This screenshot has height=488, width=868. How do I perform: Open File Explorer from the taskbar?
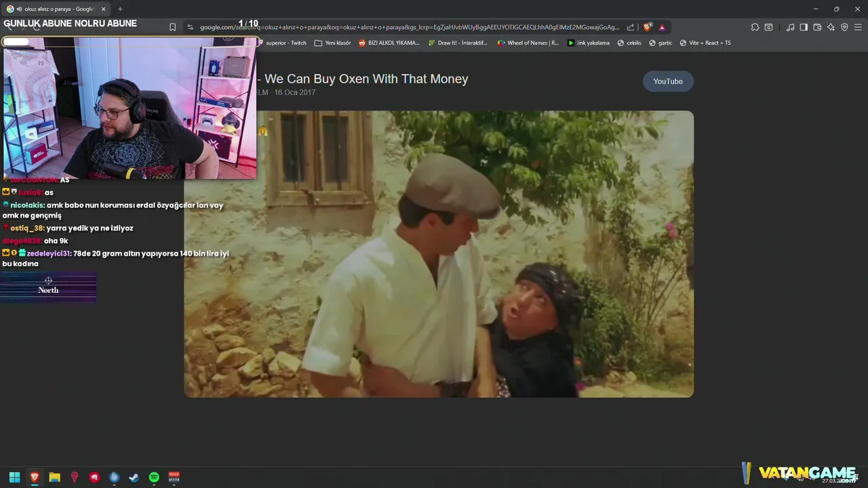point(54,477)
